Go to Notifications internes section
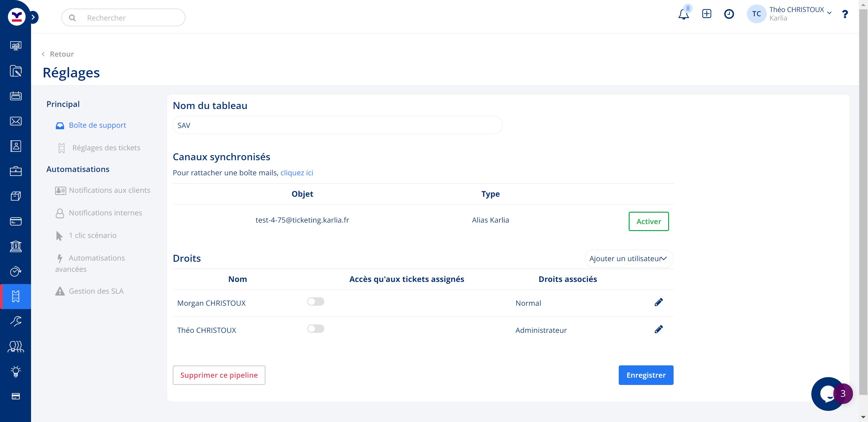Screen dimensions: 868x422 [x=105, y=213]
